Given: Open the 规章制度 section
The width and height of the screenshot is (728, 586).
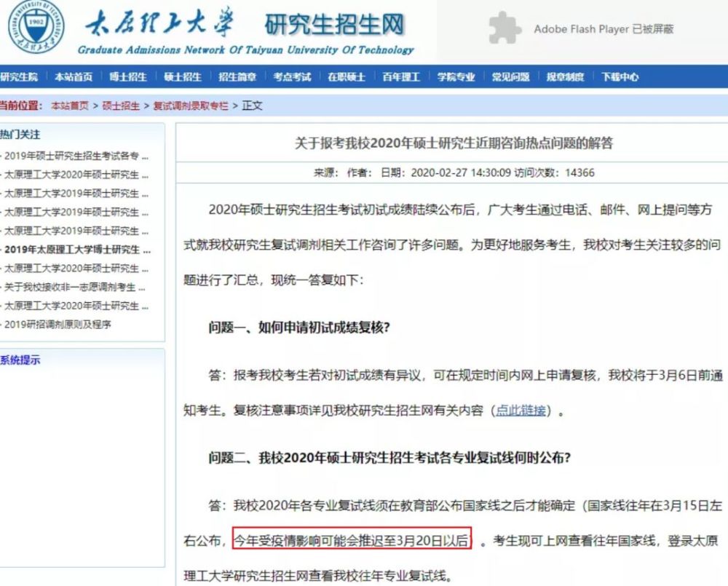Looking at the screenshot, I should click(566, 76).
